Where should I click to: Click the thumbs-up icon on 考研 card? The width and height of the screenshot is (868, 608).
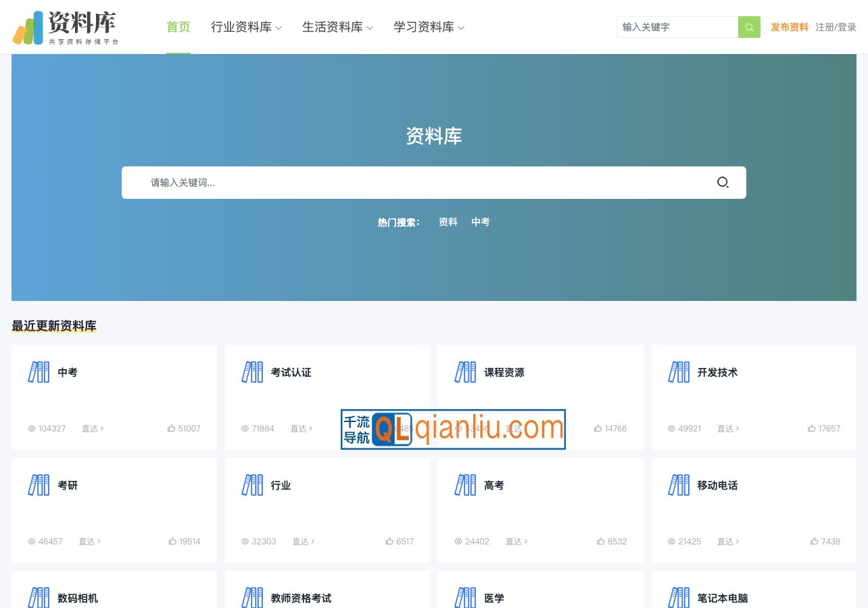coord(172,541)
